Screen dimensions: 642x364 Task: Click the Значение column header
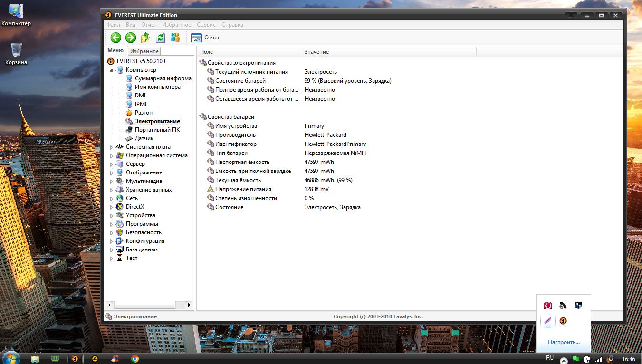click(x=389, y=52)
